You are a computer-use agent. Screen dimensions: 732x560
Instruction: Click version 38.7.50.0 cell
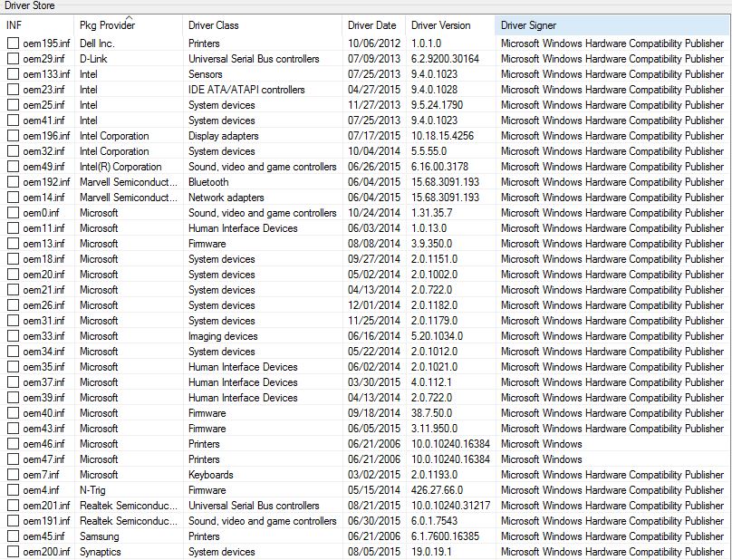[x=432, y=413]
